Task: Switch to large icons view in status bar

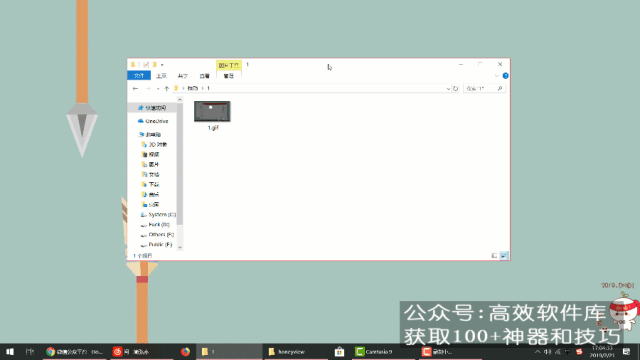Action: pos(504,256)
